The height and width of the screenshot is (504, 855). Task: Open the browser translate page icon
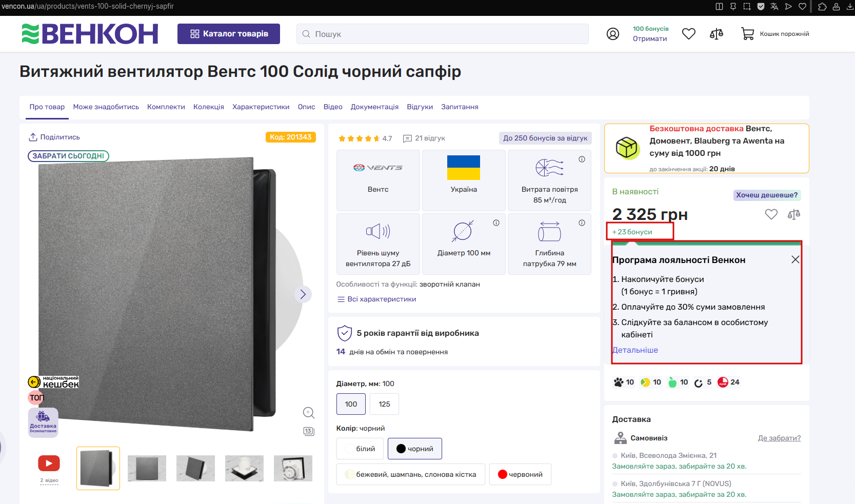point(774,7)
